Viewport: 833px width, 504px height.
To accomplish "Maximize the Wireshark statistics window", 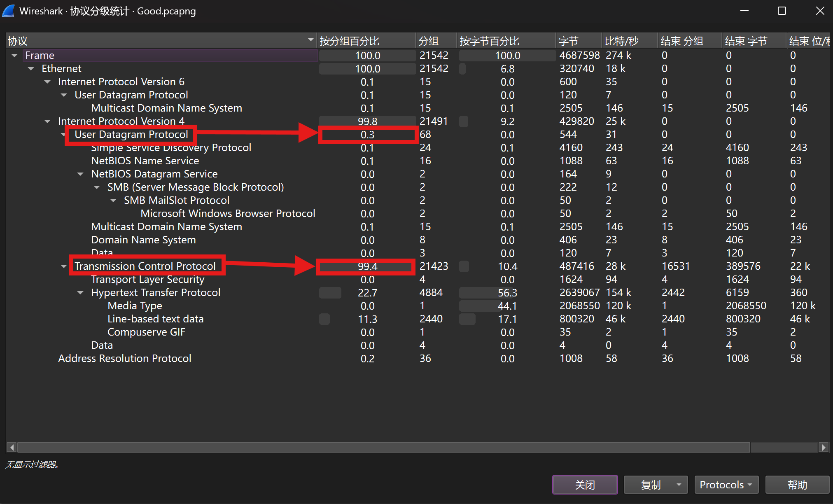I will coord(782,11).
